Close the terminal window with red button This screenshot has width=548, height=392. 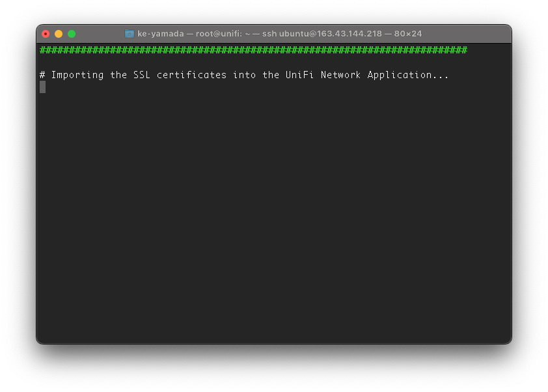click(x=46, y=34)
